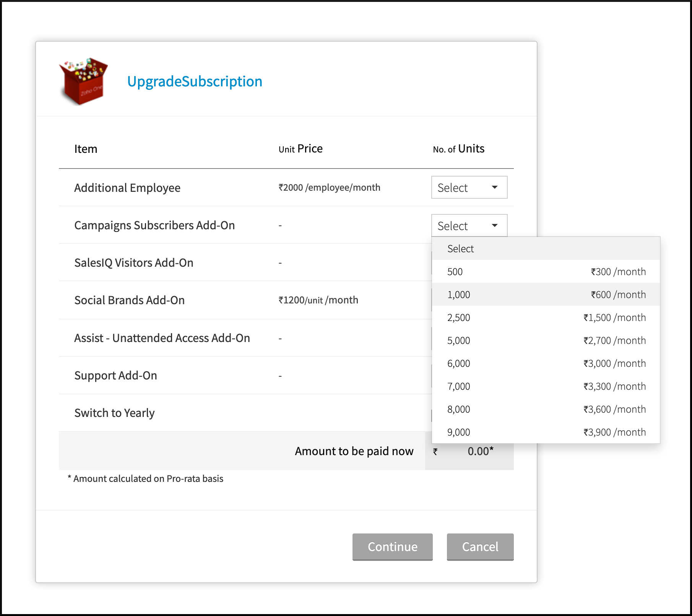Click the 'SalesIQ Visitors Add-On' item label

[134, 263]
